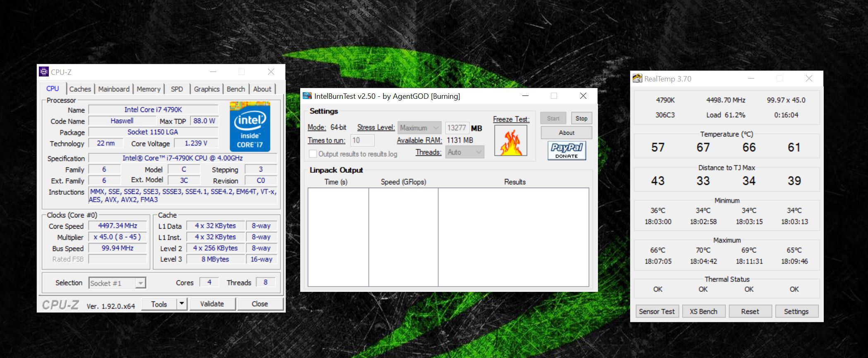Click the 88.0 W Max TDP value
Viewport: 868px width, 358px height.
pos(204,121)
